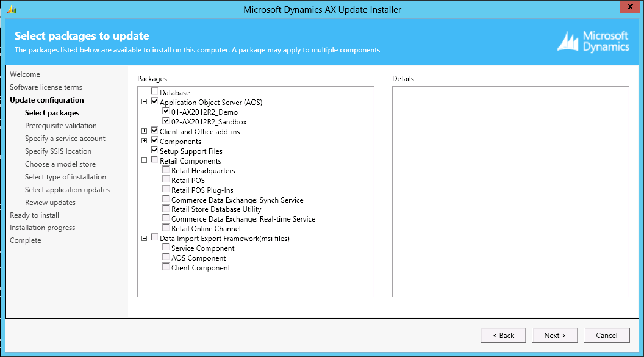Enable the Commerce Data Exchange: Synch Service package
Viewport: 644px width, 357px height.
[165, 199]
